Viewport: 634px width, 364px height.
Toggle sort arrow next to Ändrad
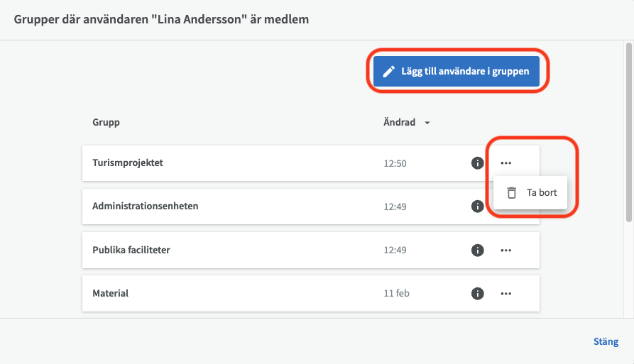[427, 123]
